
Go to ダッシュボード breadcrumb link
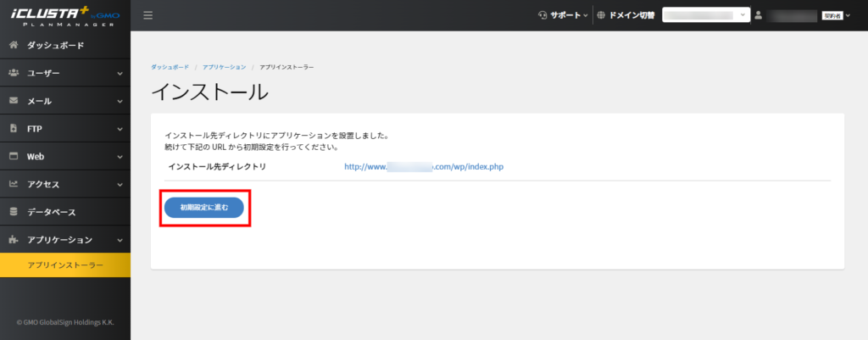[170, 67]
